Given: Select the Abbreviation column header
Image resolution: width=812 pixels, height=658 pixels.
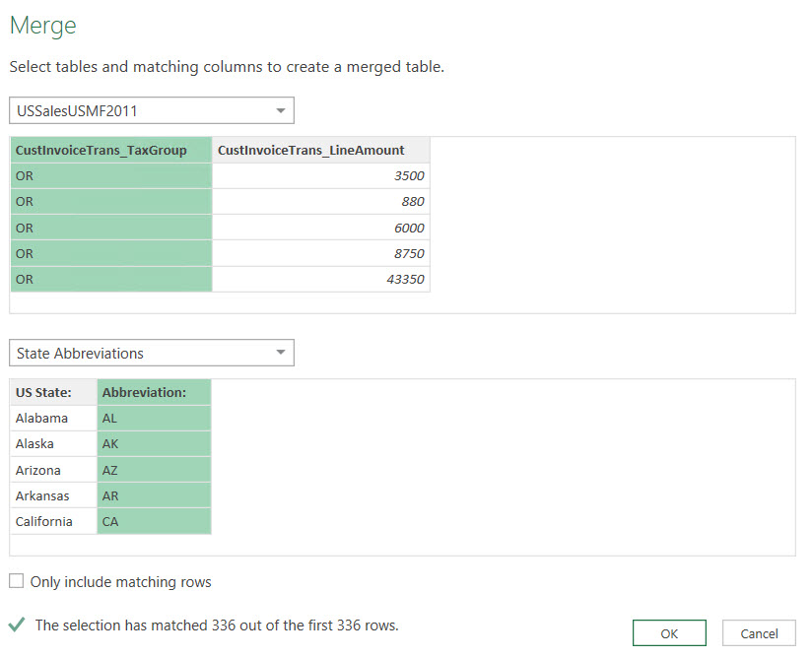Looking at the screenshot, I should (x=154, y=392).
